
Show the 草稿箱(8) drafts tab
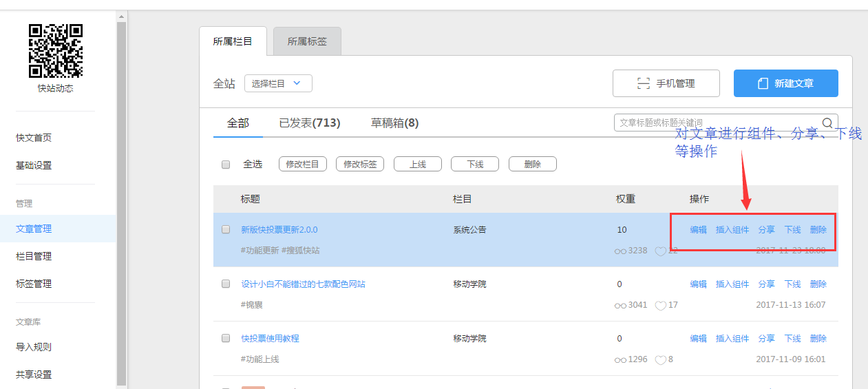click(x=394, y=123)
